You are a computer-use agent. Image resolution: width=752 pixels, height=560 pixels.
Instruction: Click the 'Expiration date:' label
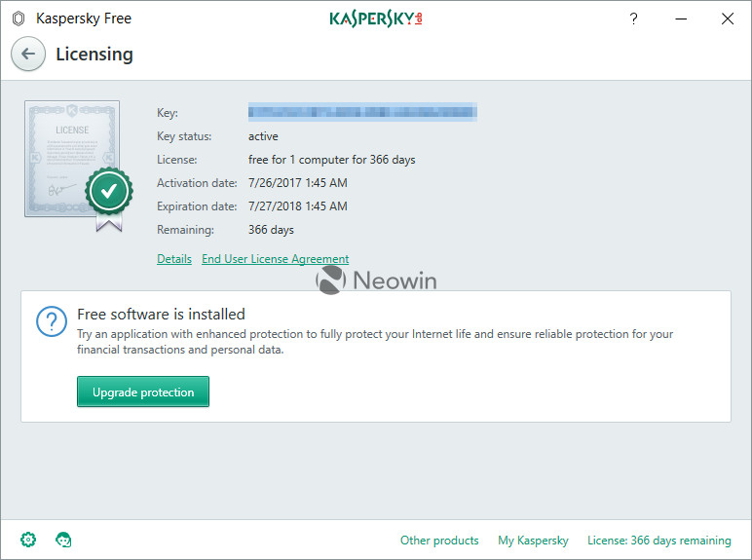click(197, 206)
